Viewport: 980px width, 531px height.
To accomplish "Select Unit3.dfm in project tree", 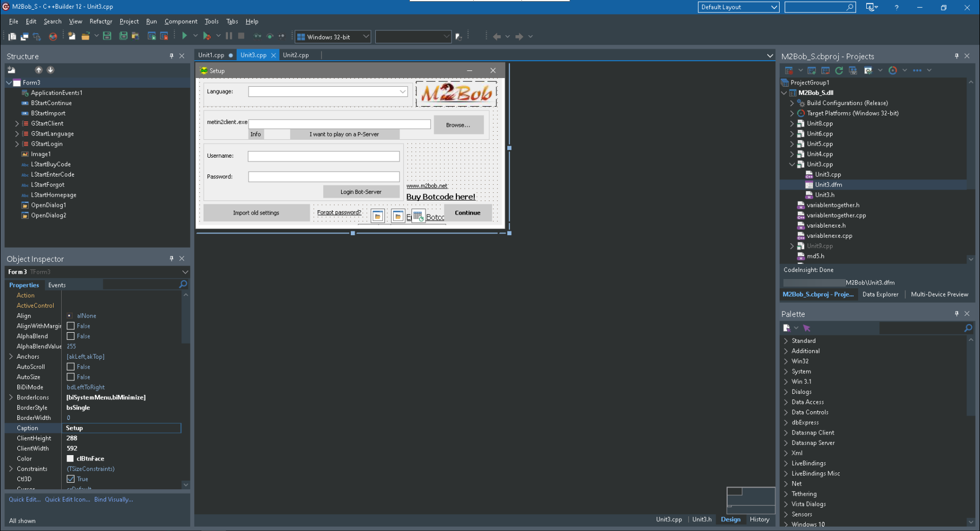I will 828,185.
